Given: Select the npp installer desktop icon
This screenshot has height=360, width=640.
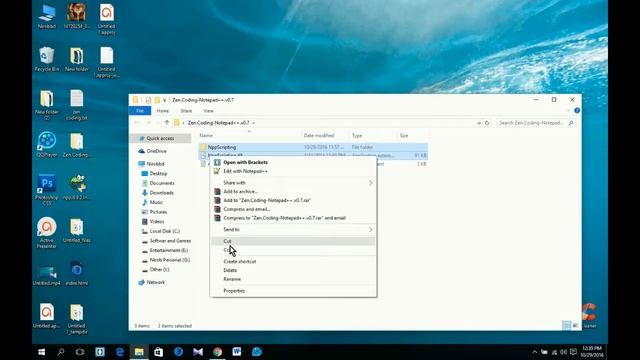Looking at the screenshot, I should [x=77, y=187].
